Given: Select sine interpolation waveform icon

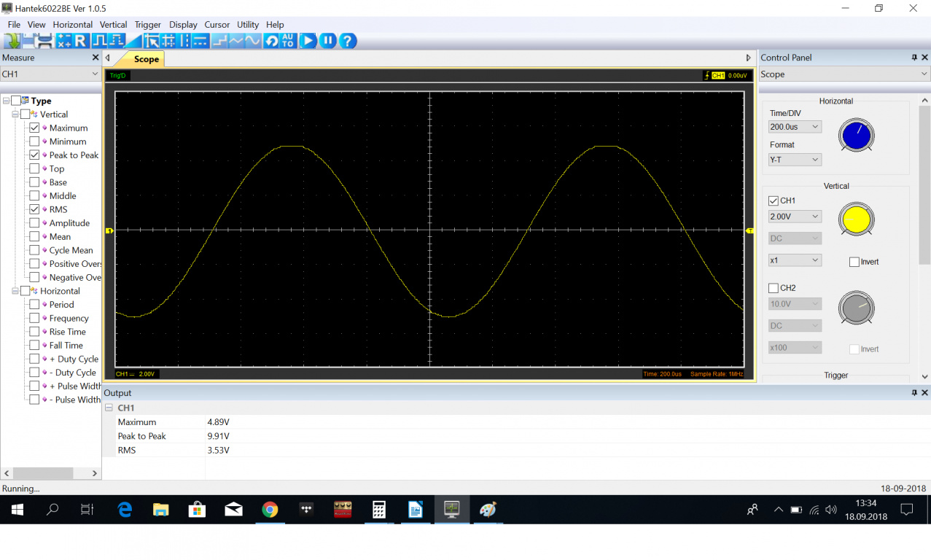Looking at the screenshot, I should click(253, 41).
